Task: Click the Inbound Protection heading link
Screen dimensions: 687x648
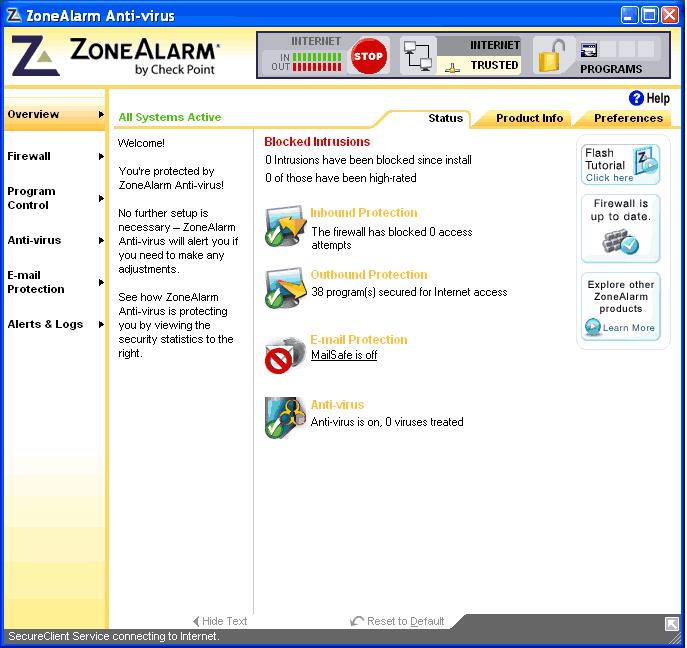Action: click(x=364, y=212)
